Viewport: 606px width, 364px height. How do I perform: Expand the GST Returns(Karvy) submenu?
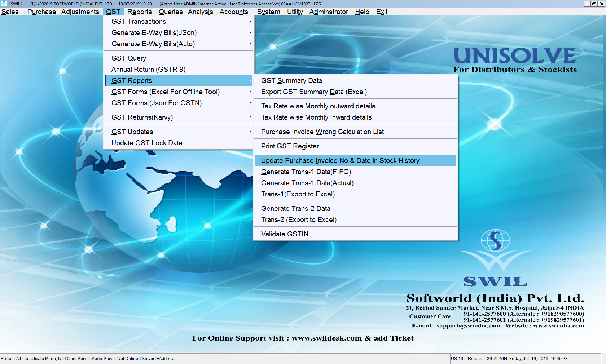click(x=179, y=117)
